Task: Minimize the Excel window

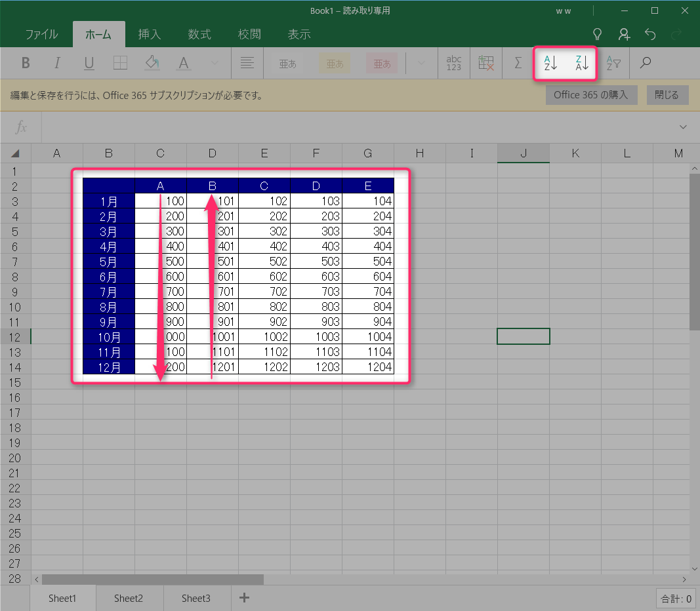Action: (x=625, y=10)
